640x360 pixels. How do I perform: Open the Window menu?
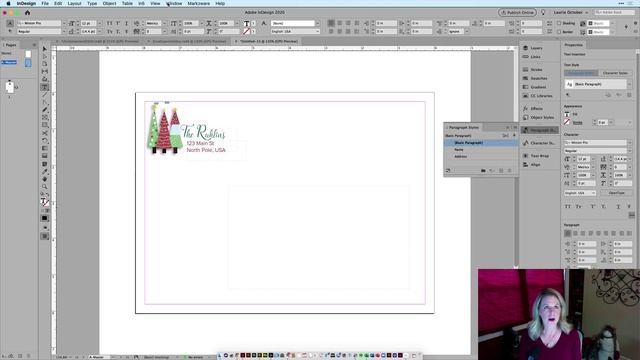[x=174, y=3]
